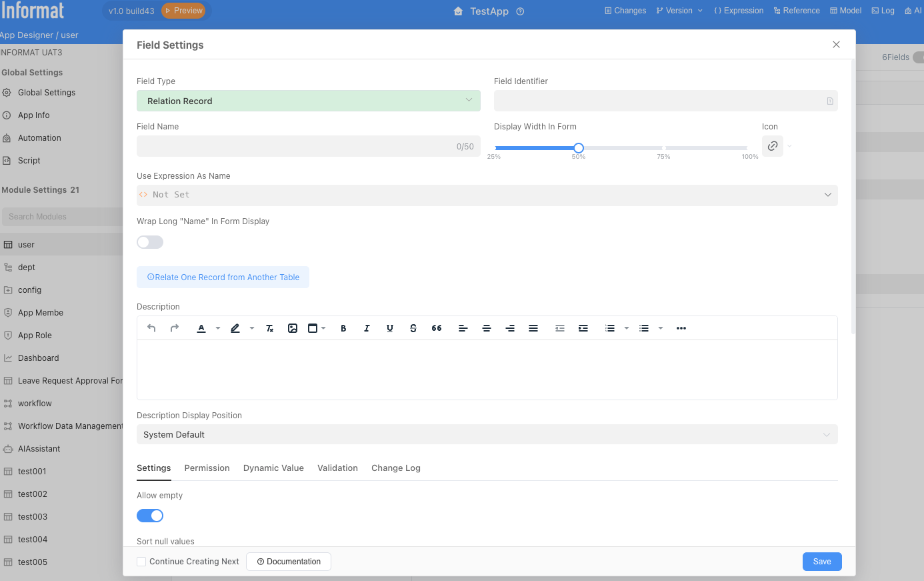Open the Validation tab
This screenshot has width=924, height=581.
click(x=337, y=468)
